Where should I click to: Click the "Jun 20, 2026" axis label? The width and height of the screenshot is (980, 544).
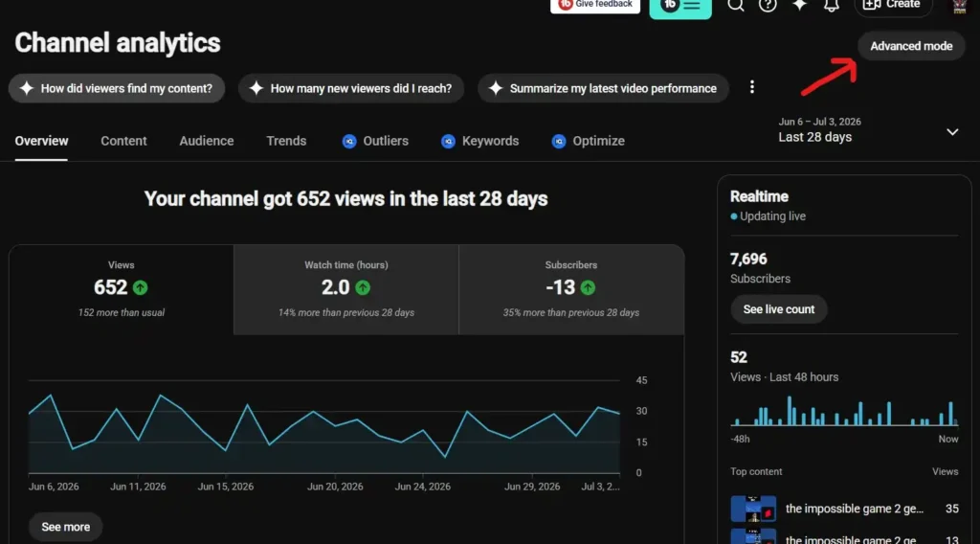click(x=335, y=487)
